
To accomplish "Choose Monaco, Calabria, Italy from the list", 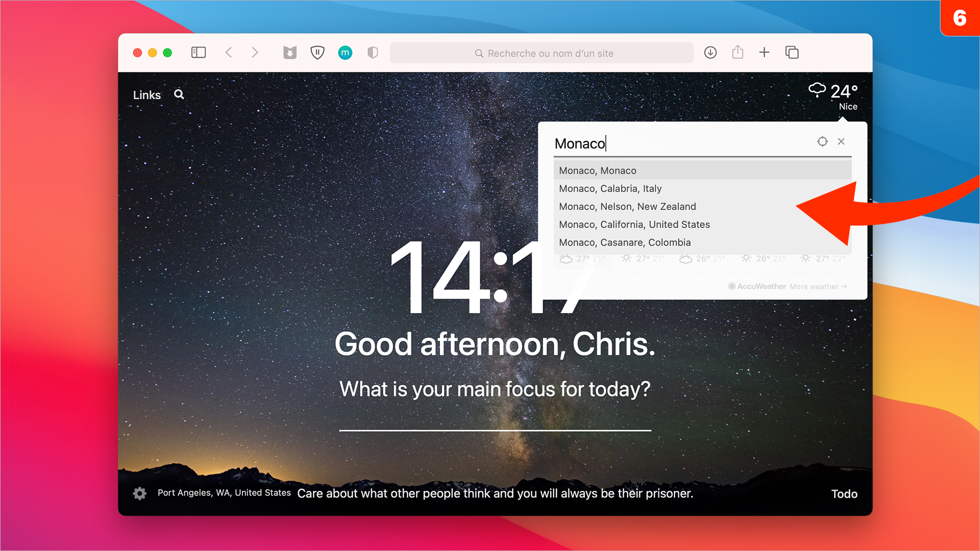I will [x=610, y=188].
